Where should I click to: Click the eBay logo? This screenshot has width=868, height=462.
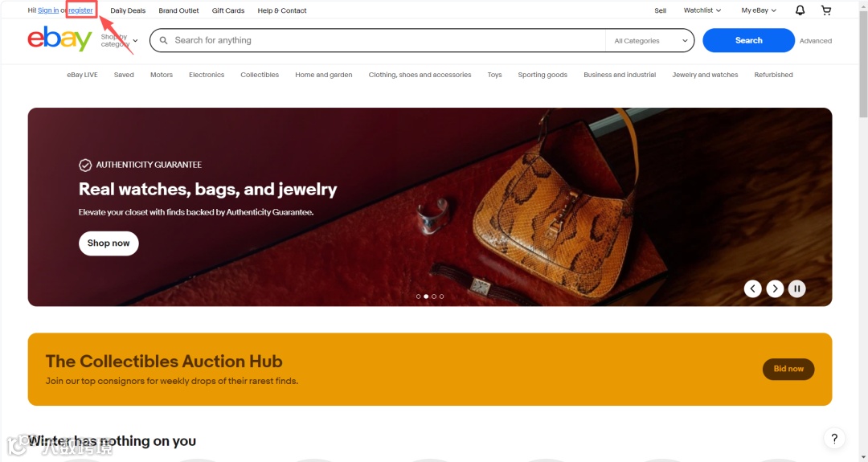click(59, 39)
